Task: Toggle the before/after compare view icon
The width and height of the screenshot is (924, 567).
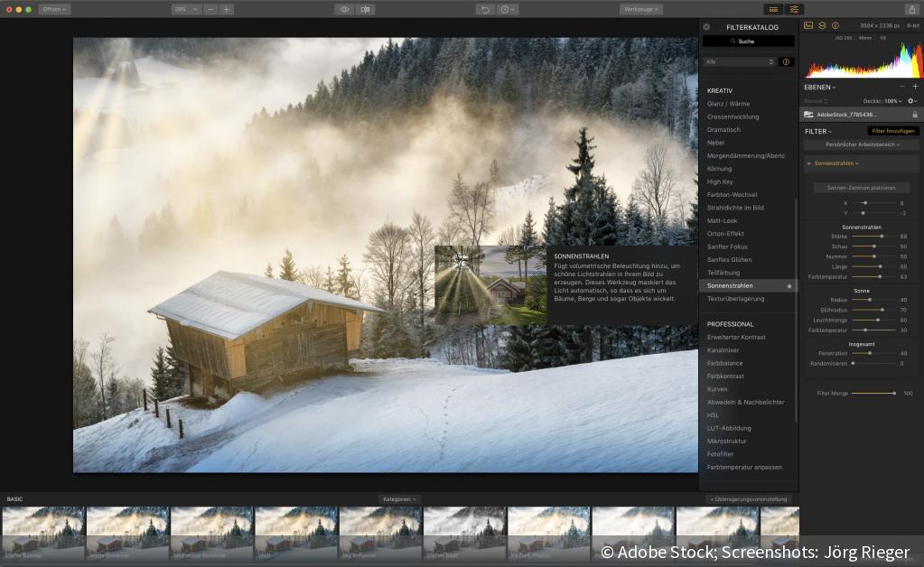Action: (x=366, y=9)
